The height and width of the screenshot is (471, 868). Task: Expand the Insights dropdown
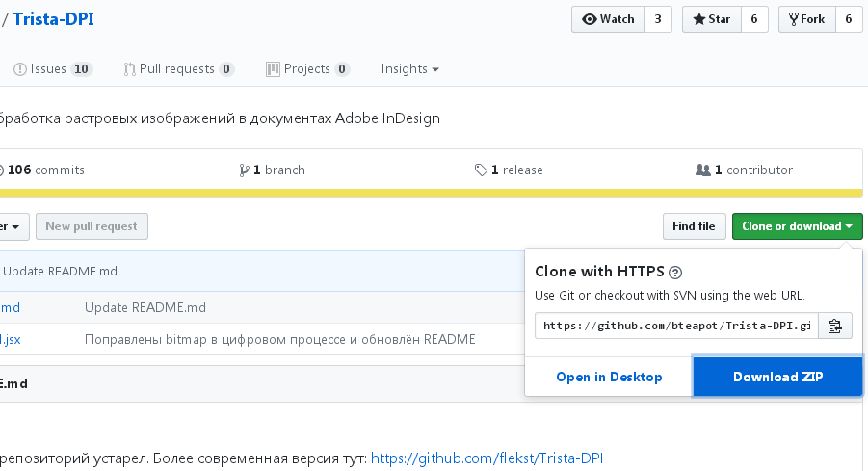click(409, 69)
